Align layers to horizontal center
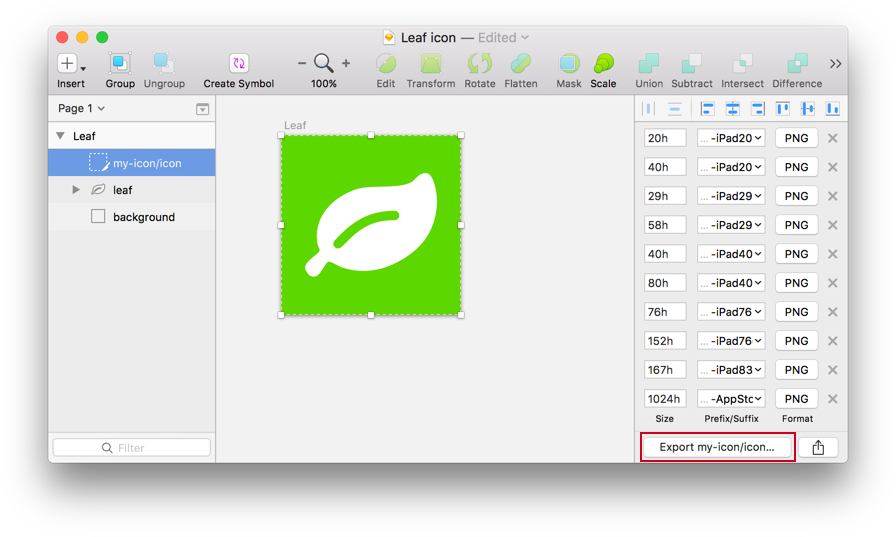Screen dimensions: 896x537 (x=733, y=109)
